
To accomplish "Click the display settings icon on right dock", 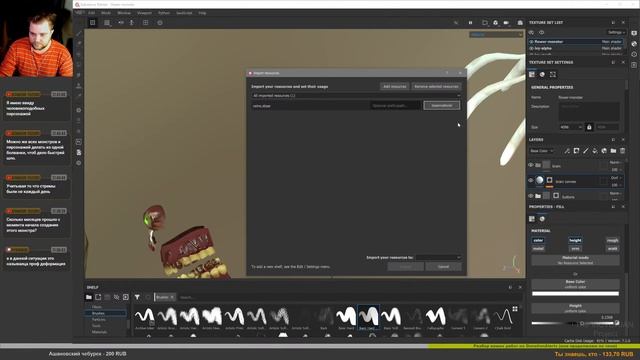I will tap(634, 33).
